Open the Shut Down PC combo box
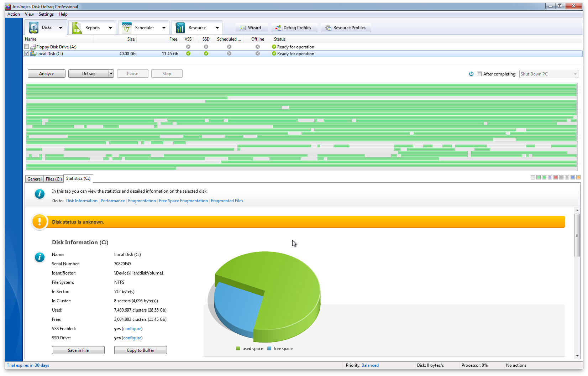The image size is (588, 376). point(548,74)
